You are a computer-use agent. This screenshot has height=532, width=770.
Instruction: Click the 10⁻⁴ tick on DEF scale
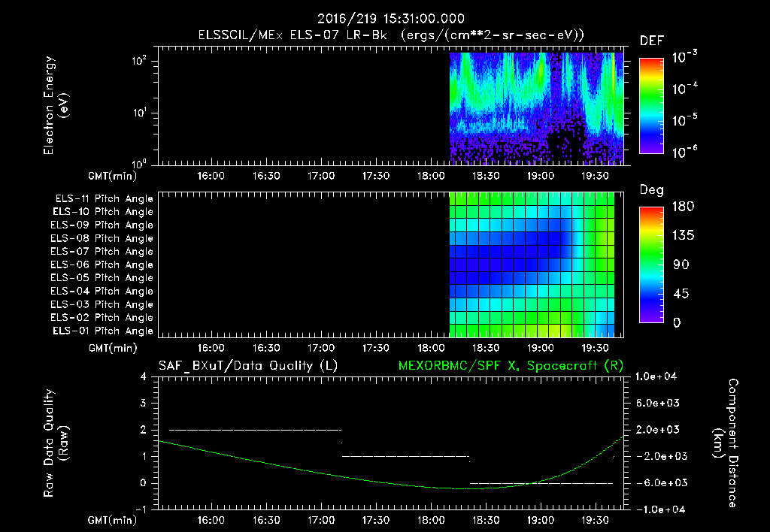coord(685,89)
